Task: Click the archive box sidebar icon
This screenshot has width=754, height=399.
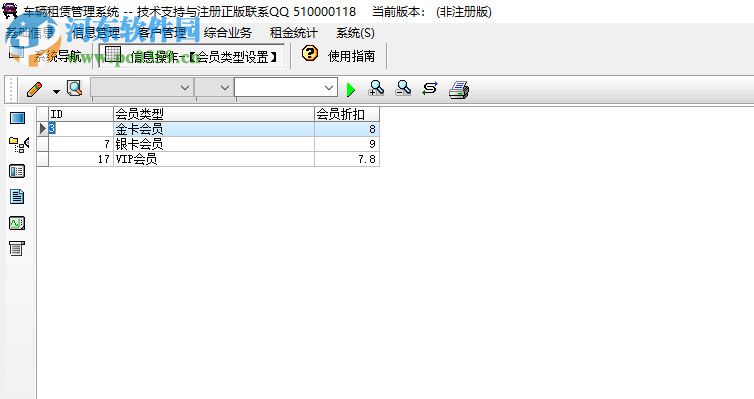Action: click(17, 248)
